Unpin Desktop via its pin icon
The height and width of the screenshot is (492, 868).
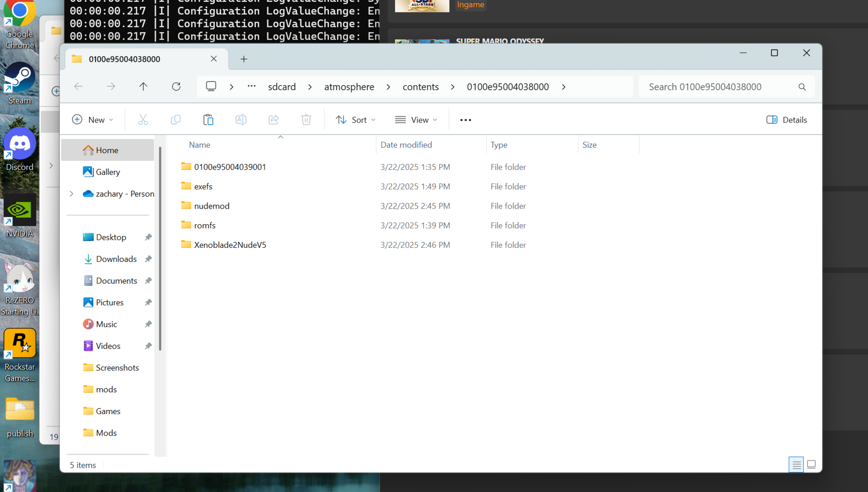(148, 237)
